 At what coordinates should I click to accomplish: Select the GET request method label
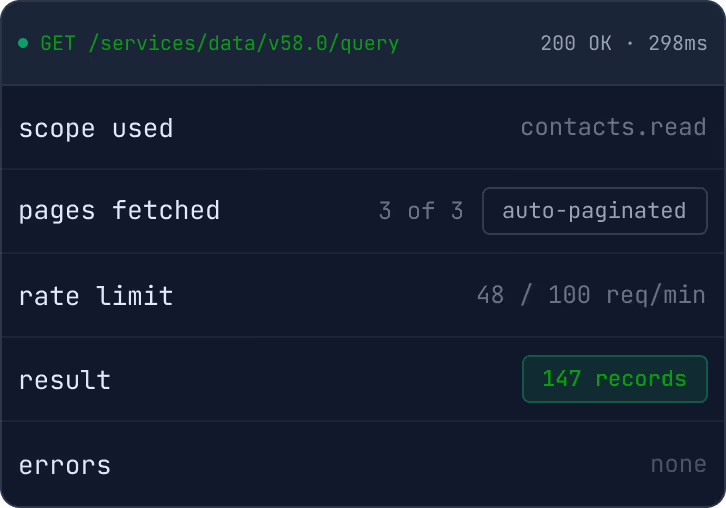[x=58, y=44]
